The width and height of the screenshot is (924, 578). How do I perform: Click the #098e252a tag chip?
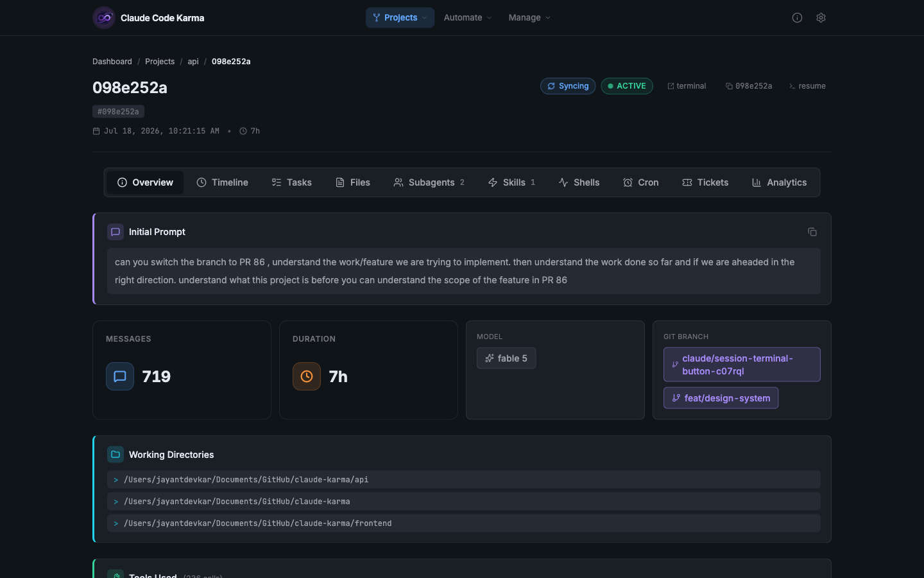tap(118, 112)
